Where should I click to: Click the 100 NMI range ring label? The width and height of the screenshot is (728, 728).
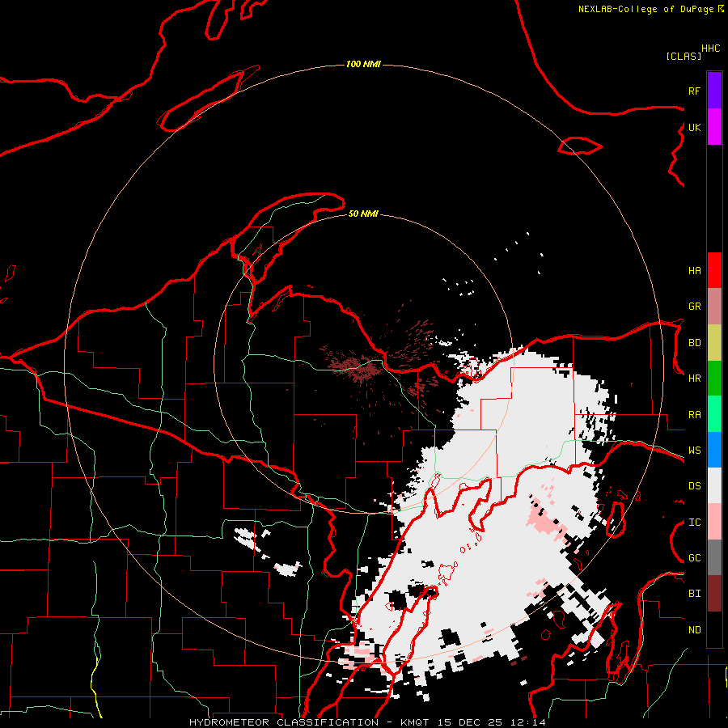(363, 64)
